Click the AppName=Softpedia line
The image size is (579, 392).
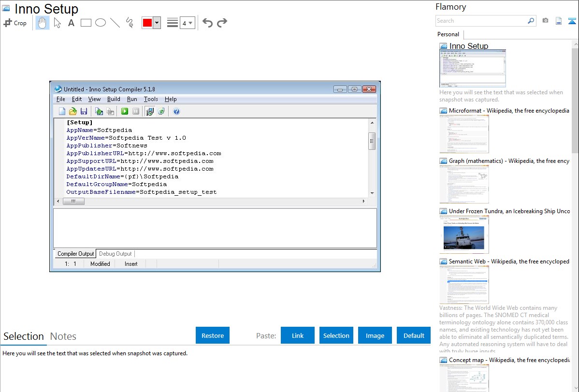point(99,130)
